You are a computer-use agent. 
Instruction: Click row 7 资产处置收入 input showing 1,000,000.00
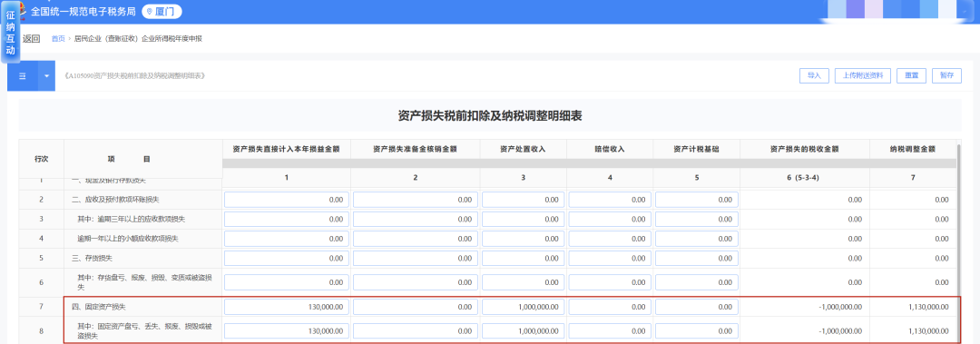[524, 307]
